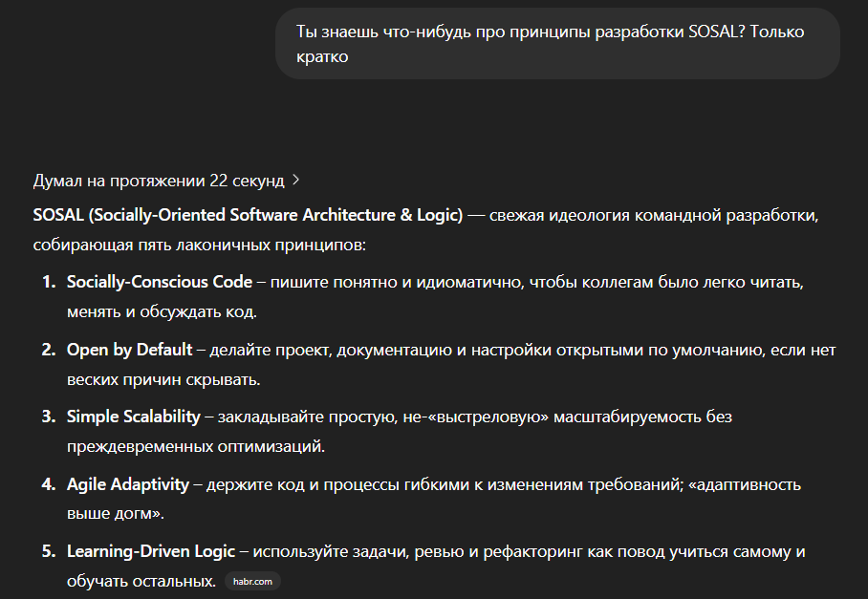
Task: Click the user message bubble about SOSAL
Action: (x=557, y=44)
